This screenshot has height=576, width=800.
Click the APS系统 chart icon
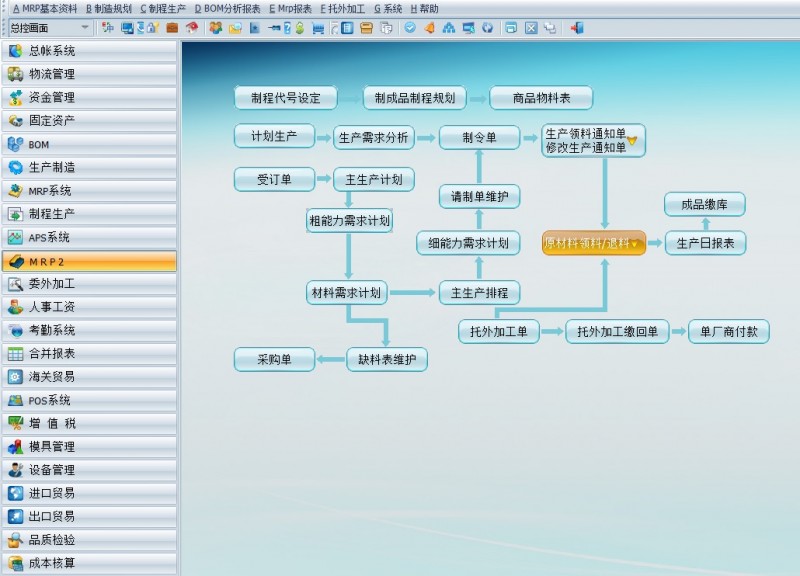[15, 237]
